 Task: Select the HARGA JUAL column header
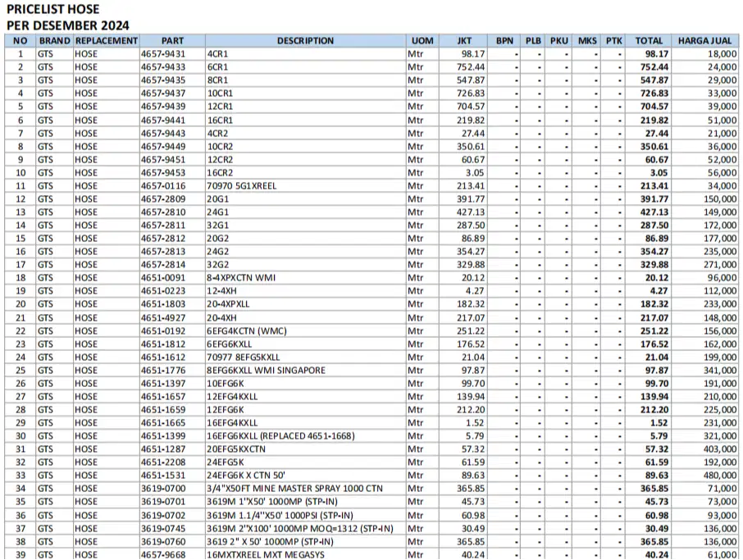704,40
